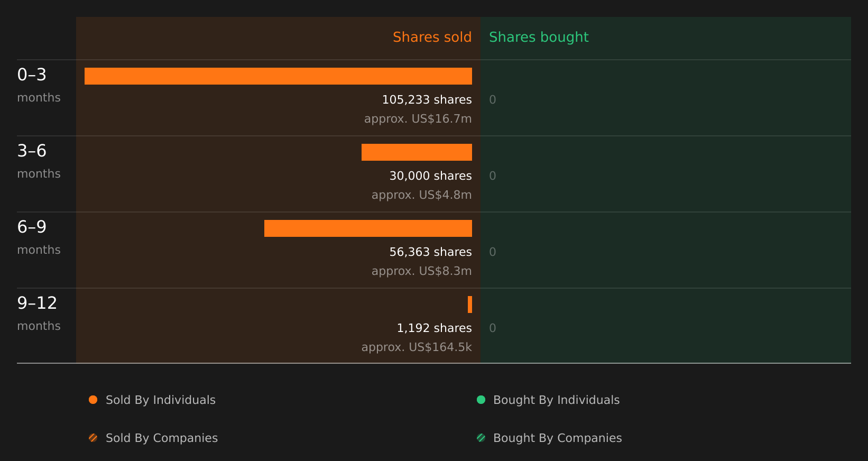
Task: Click the 'approx. US$4.8m' value
Action: click(421, 195)
